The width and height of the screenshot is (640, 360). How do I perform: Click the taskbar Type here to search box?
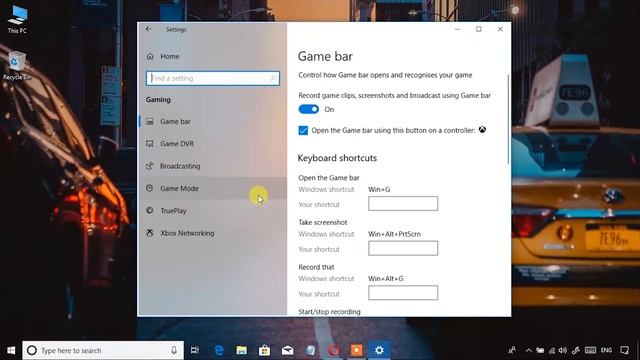coord(103,350)
